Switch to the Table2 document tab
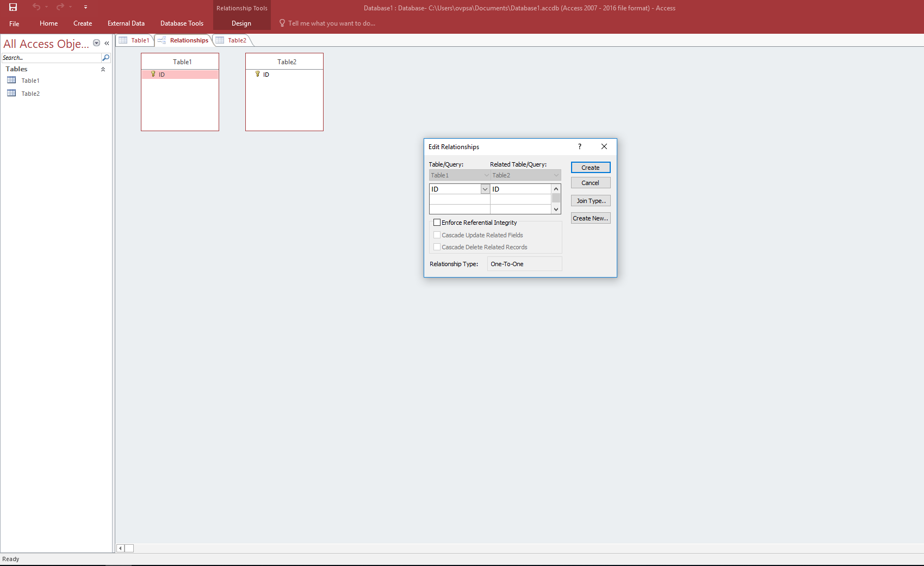 coord(232,40)
